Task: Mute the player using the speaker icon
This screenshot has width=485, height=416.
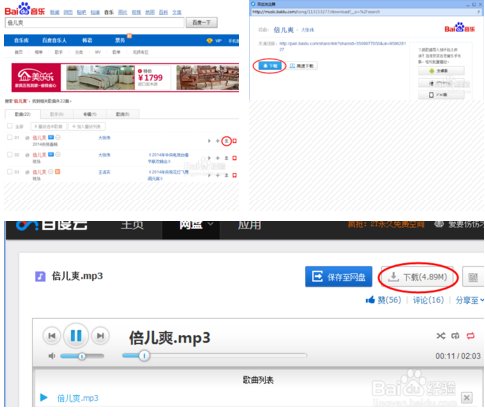Action: [x=52, y=356]
